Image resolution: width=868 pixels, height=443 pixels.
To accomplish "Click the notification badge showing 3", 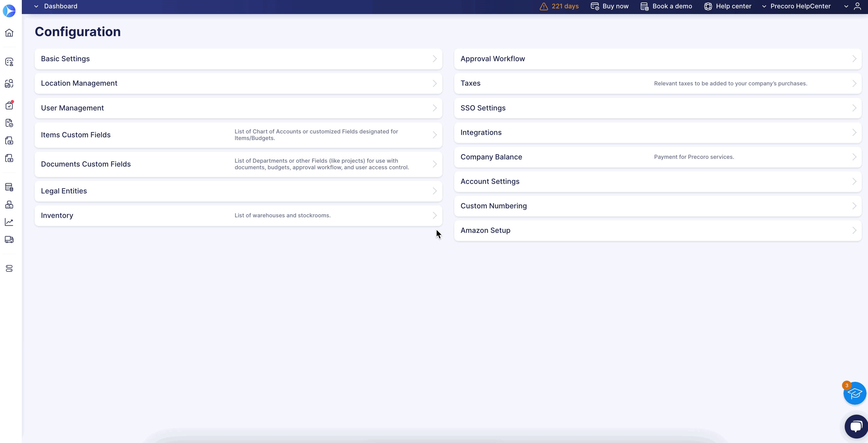I will [x=847, y=386].
